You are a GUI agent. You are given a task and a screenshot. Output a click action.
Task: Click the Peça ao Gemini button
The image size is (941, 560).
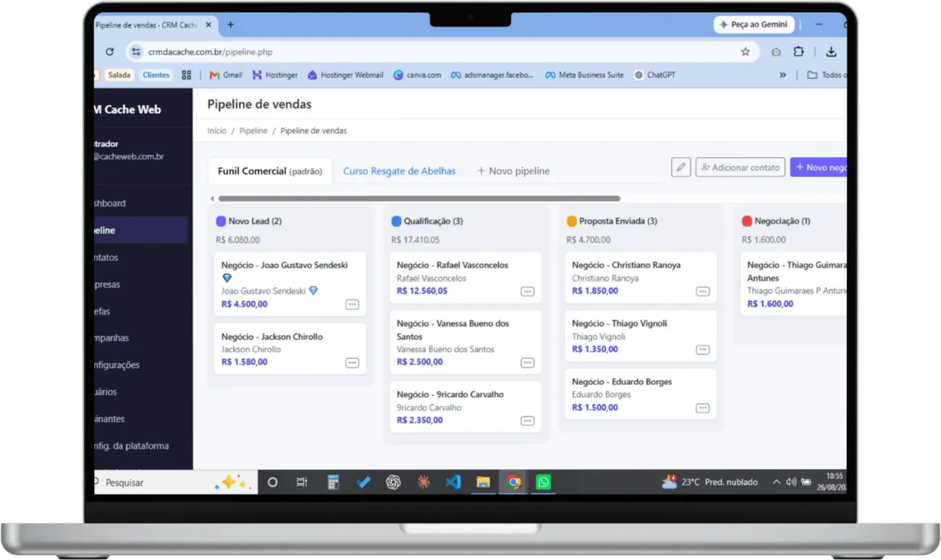click(x=754, y=25)
